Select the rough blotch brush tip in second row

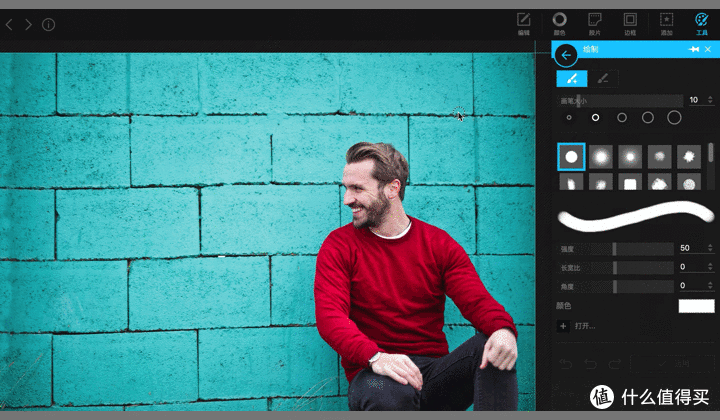pos(601,182)
